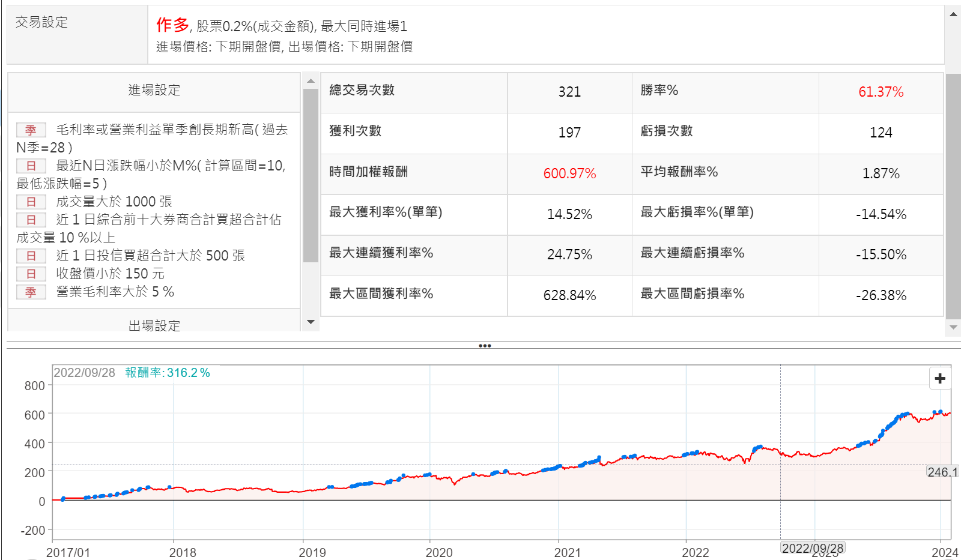Click the 季 badge next to 營業毛利率大於 5 %

point(31,292)
